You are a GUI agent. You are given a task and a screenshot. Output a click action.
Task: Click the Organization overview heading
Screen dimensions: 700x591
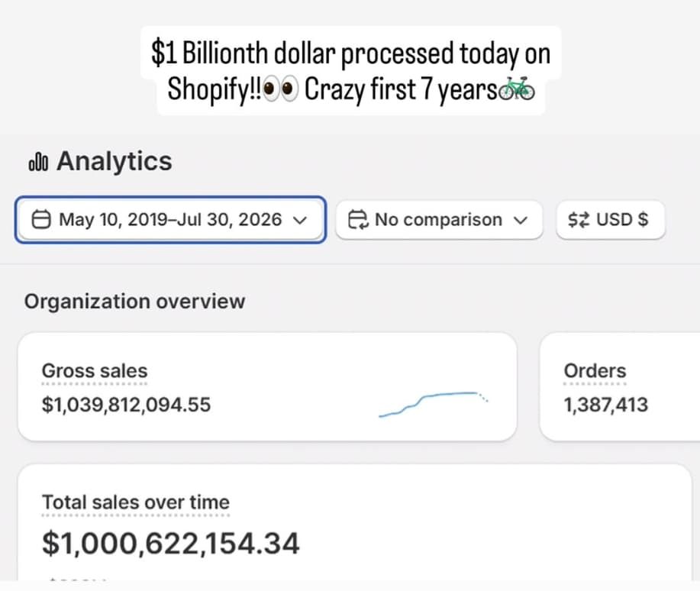[134, 302]
